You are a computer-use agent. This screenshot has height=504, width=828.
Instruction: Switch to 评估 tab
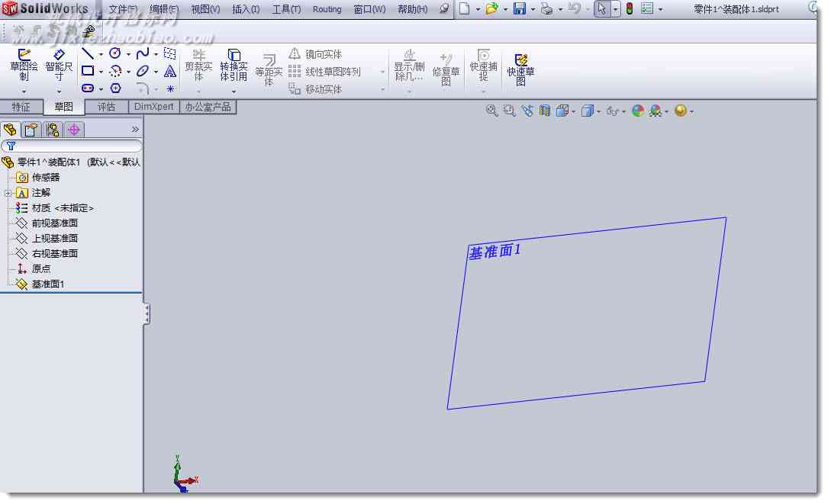[106, 108]
